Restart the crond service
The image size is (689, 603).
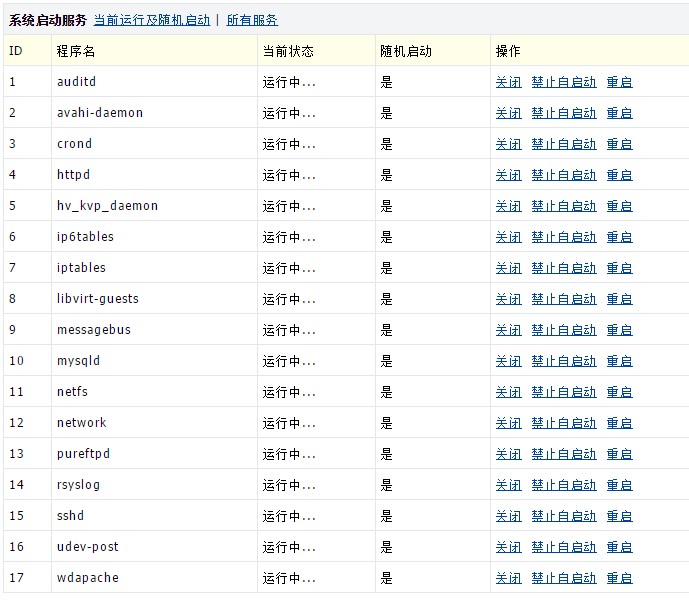click(619, 144)
